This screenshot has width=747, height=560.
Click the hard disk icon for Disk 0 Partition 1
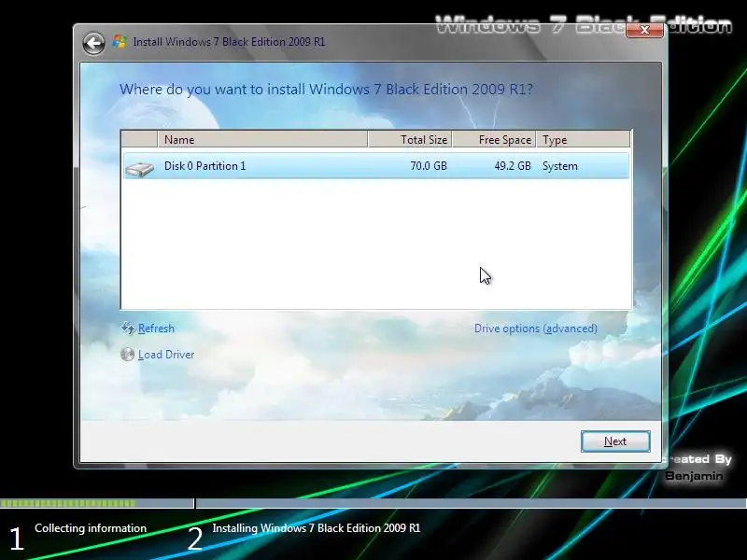pos(139,169)
